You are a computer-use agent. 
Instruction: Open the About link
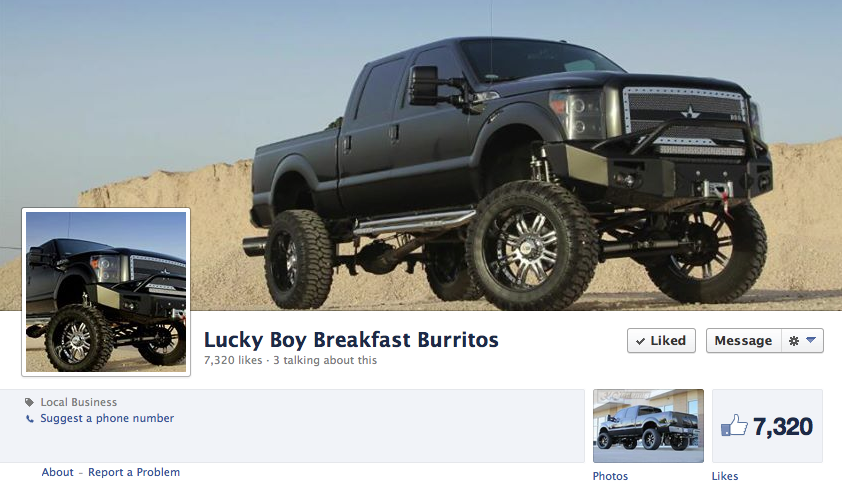click(x=57, y=472)
